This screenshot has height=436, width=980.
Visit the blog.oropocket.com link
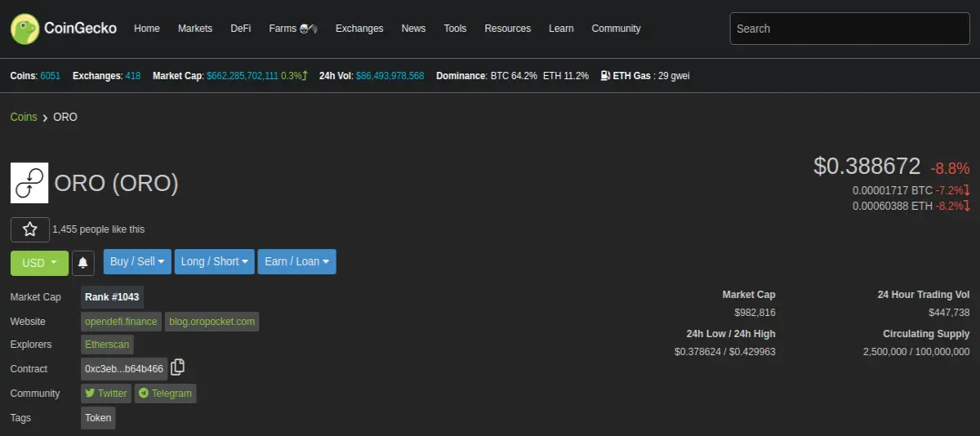tap(212, 322)
